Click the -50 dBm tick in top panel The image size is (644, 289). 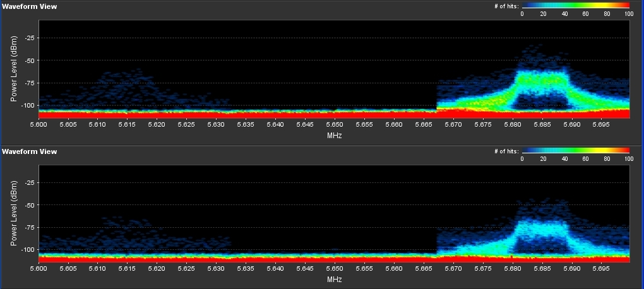coord(28,61)
